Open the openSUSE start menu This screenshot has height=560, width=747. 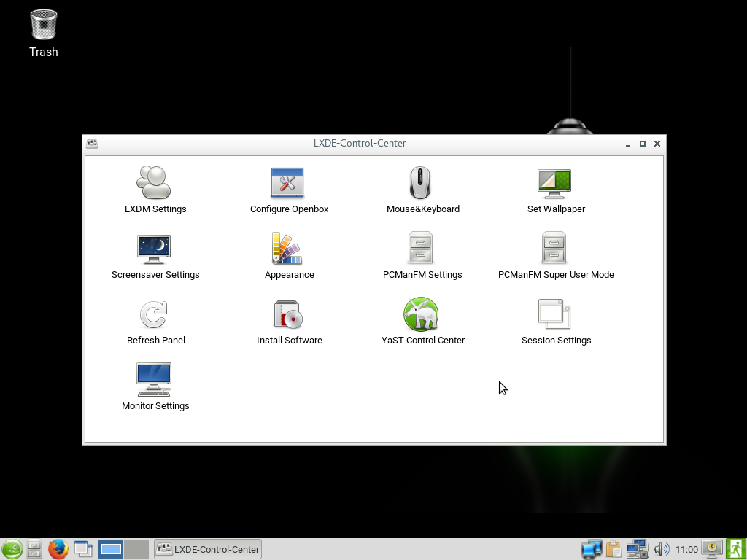coord(12,549)
